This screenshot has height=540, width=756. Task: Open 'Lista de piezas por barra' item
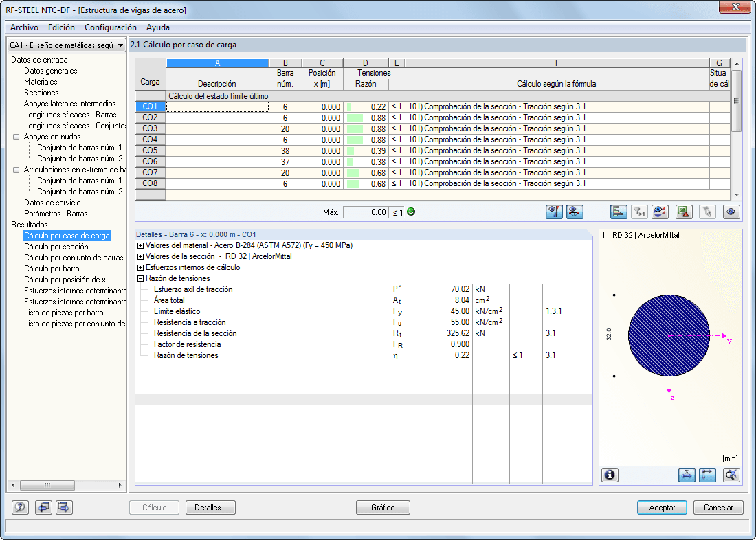click(x=64, y=313)
